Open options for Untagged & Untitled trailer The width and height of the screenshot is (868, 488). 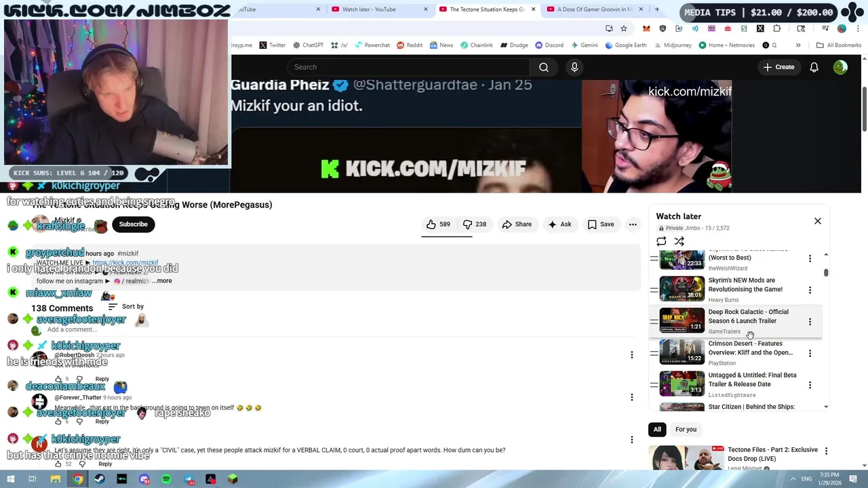[x=810, y=385]
